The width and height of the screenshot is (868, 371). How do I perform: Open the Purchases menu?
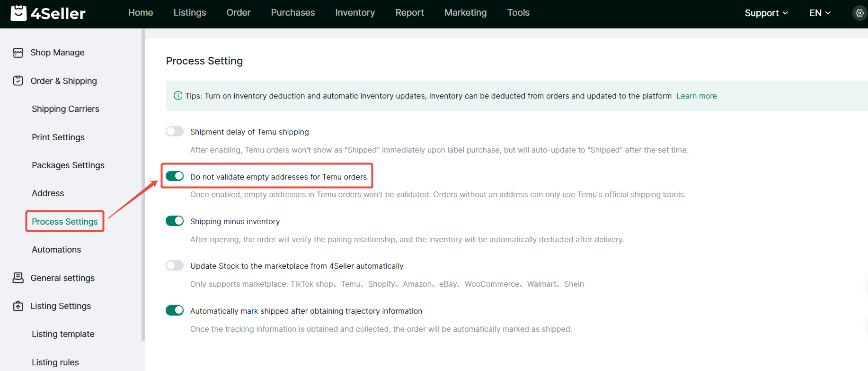click(x=293, y=13)
